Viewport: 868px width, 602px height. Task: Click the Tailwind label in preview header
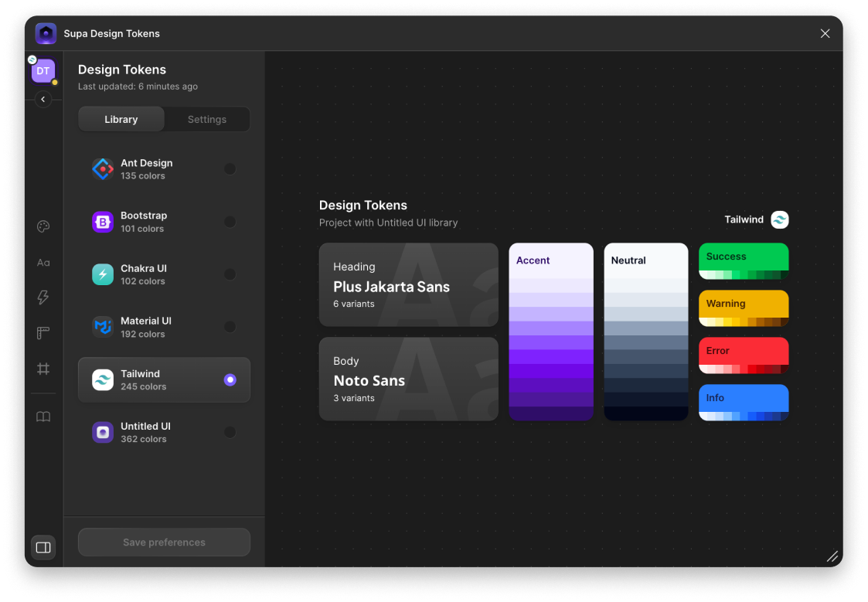(x=744, y=219)
